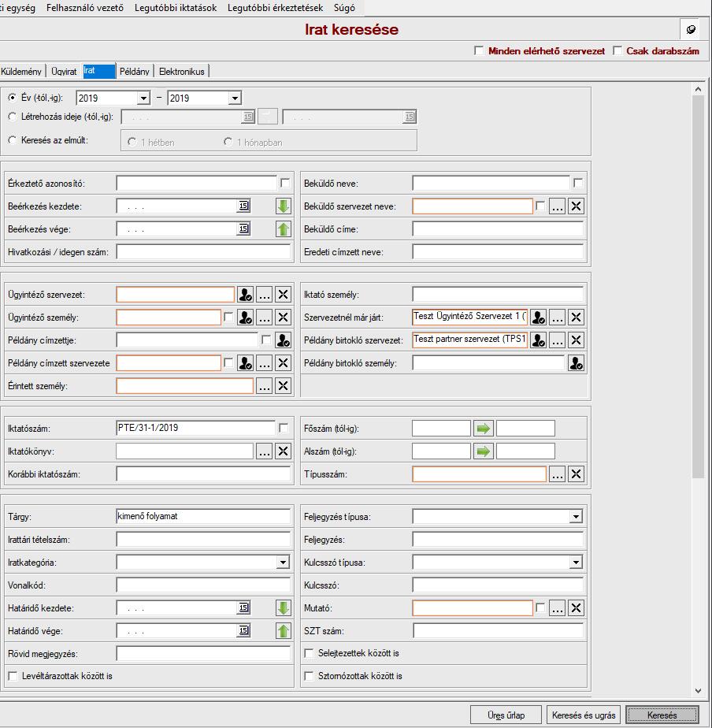
Task: Clear the Érintett személy field
Action: (x=283, y=385)
